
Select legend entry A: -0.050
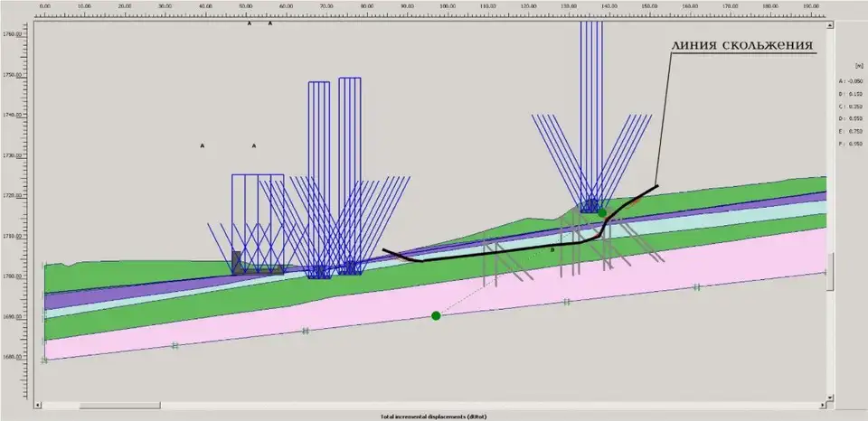[851, 81]
